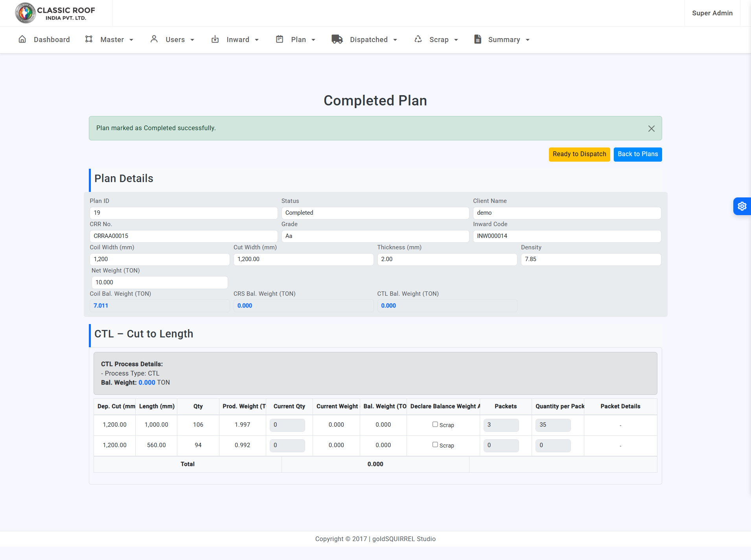751x560 pixels.
Task: Click the Ready to Dispatch button
Action: 579,154
